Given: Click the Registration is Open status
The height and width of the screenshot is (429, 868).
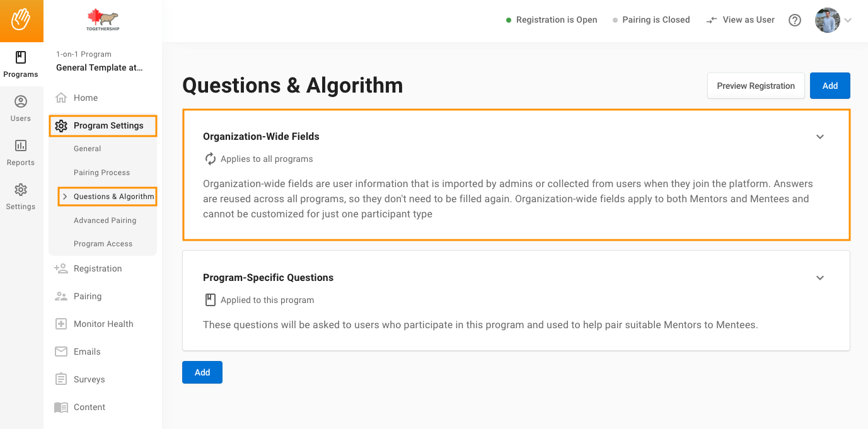Looking at the screenshot, I should tap(552, 20).
